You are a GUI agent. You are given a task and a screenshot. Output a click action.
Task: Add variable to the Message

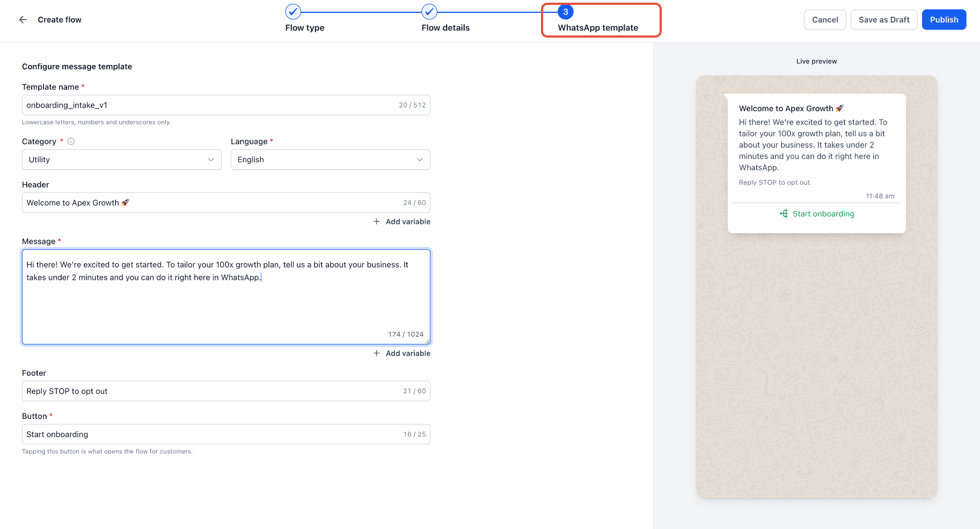402,353
